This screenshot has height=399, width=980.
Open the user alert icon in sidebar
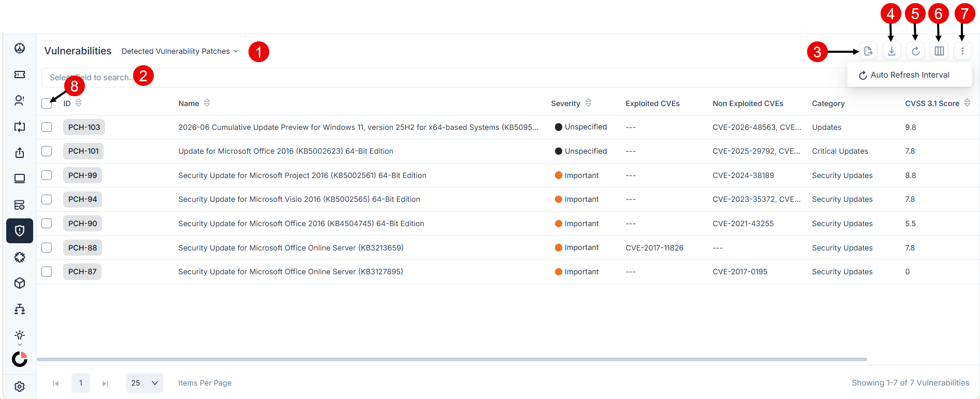click(20, 100)
